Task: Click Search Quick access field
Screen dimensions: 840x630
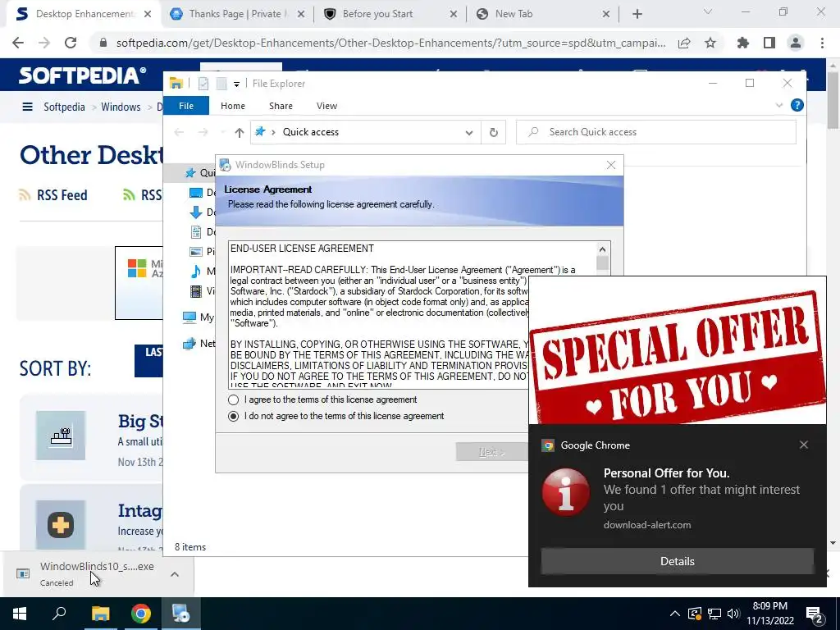Action: [656, 132]
